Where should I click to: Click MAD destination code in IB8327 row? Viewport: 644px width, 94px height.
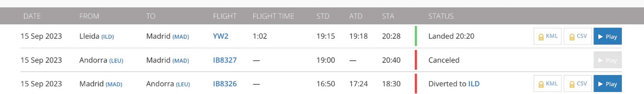(x=181, y=61)
